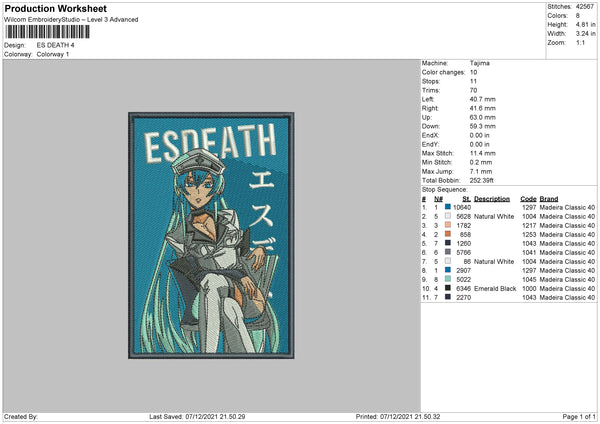Image resolution: width=600 pixels, height=424 pixels.
Task: Click the Max Jump value '7.1 mm'
Action: click(x=481, y=171)
